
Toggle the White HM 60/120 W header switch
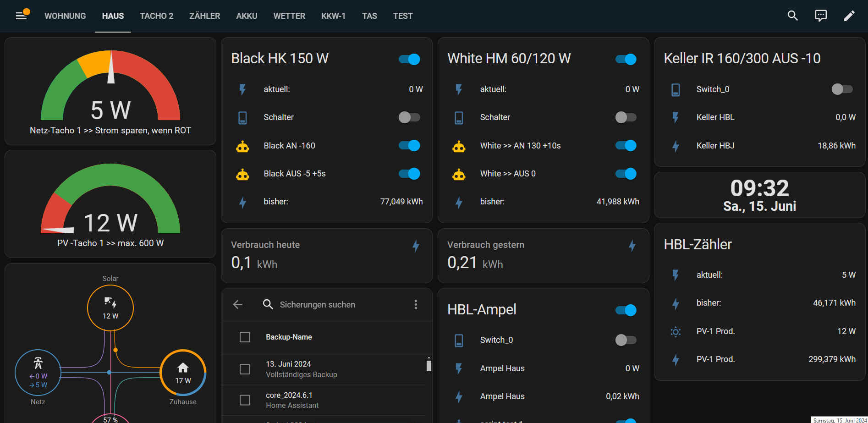626,59
